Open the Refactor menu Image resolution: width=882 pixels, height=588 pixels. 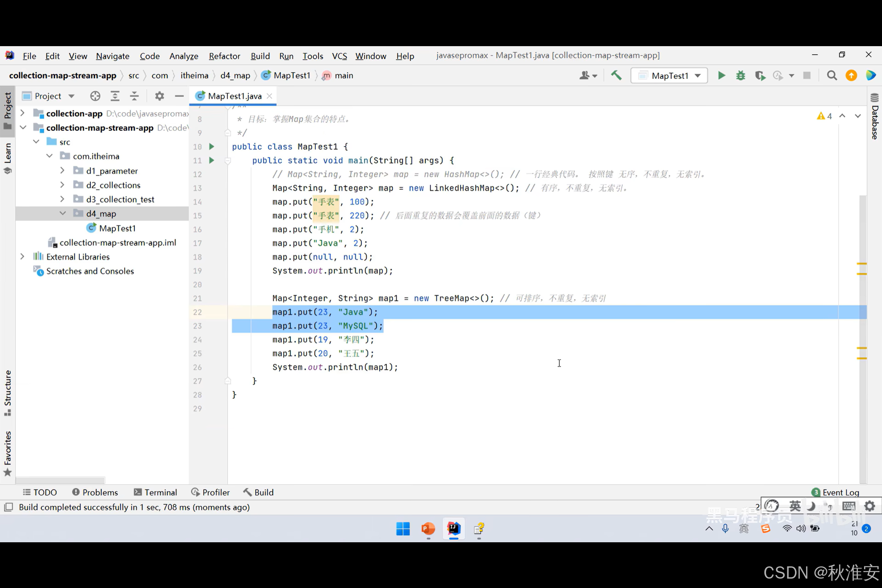pos(224,56)
